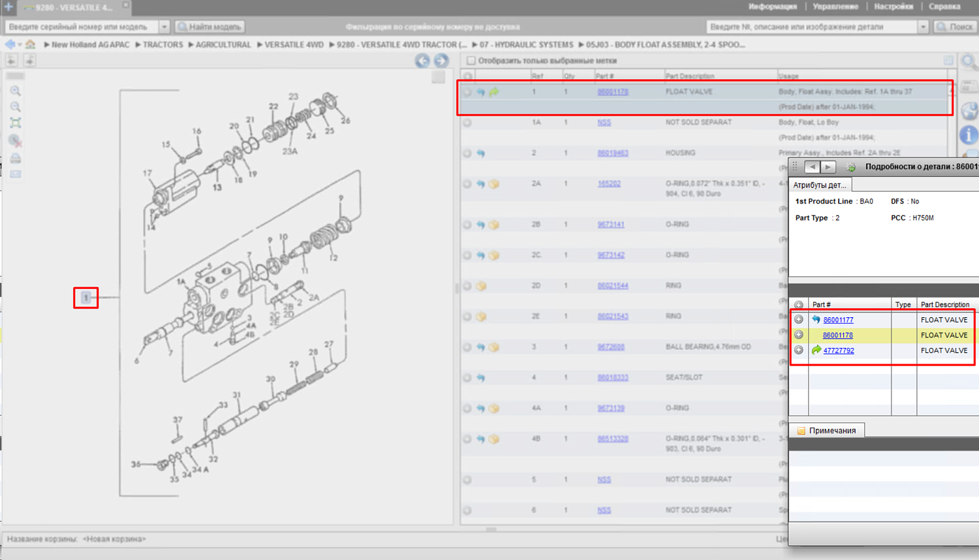
Task: Expand the serial number or model dropdown
Action: click(164, 27)
